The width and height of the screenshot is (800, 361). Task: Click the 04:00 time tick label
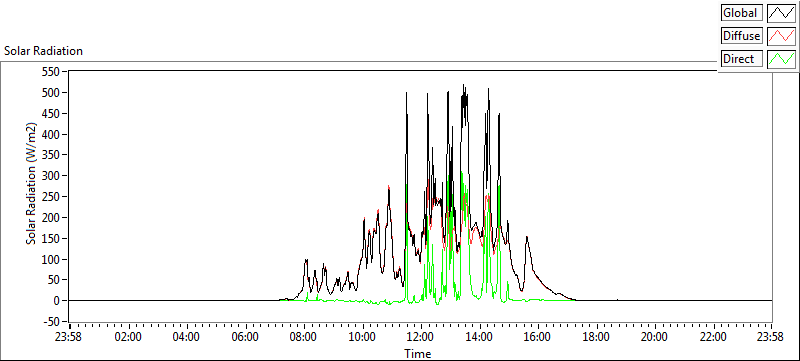pos(187,337)
